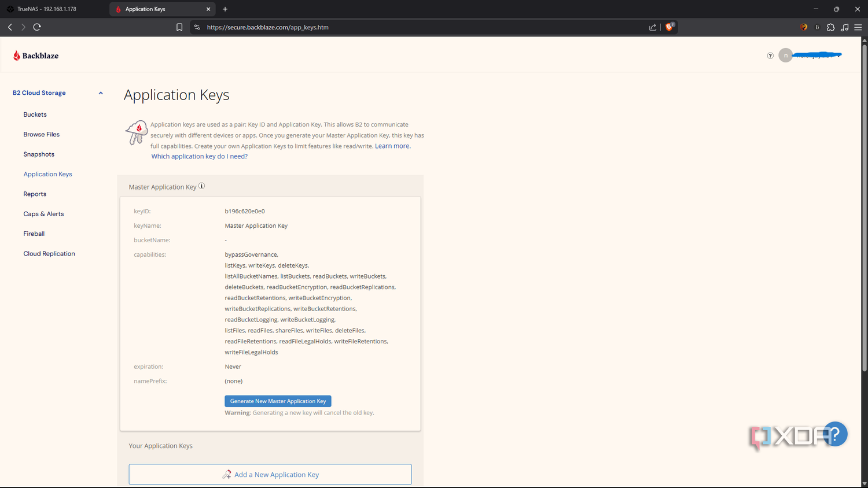
Task: Click the page vertical scrollbar
Action: [865, 208]
